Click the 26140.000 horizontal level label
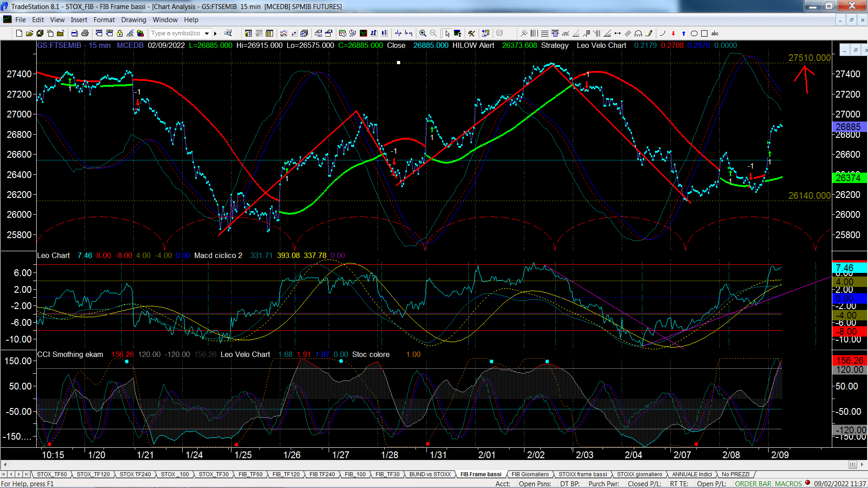868x488 pixels. click(x=809, y=196)
